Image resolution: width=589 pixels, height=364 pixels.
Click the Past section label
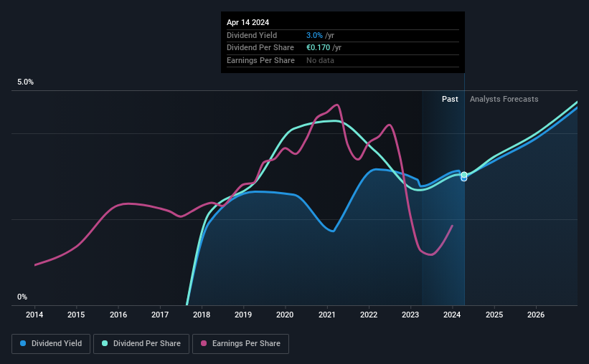click(450, 99)
